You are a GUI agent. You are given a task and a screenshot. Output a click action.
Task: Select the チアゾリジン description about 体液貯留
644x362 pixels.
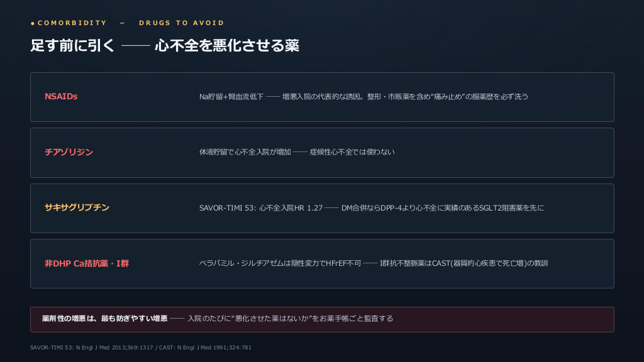click(x=297, y=152)
